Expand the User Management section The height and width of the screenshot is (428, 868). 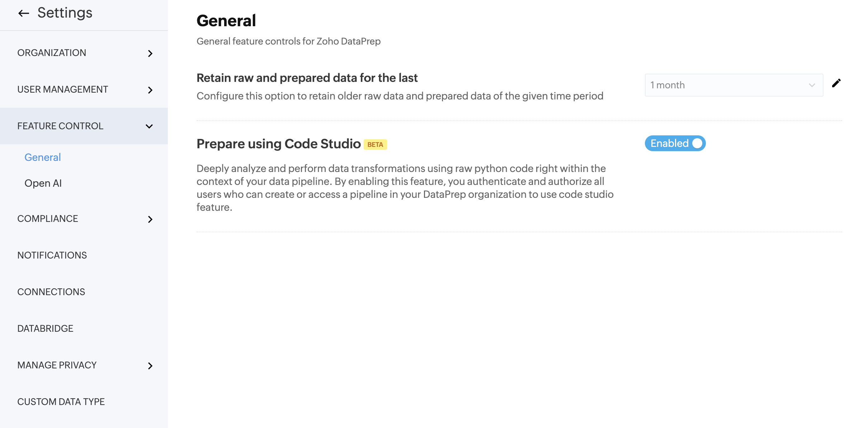(x=62, y=89)
